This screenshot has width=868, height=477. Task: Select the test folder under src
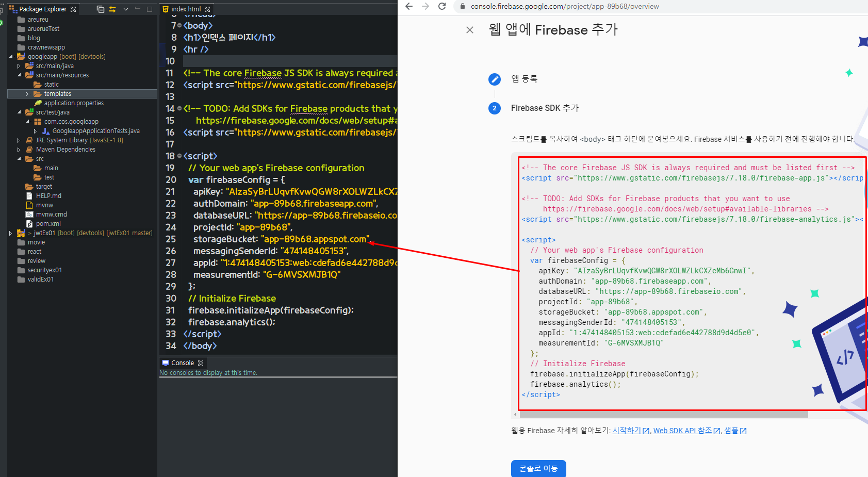49,177
